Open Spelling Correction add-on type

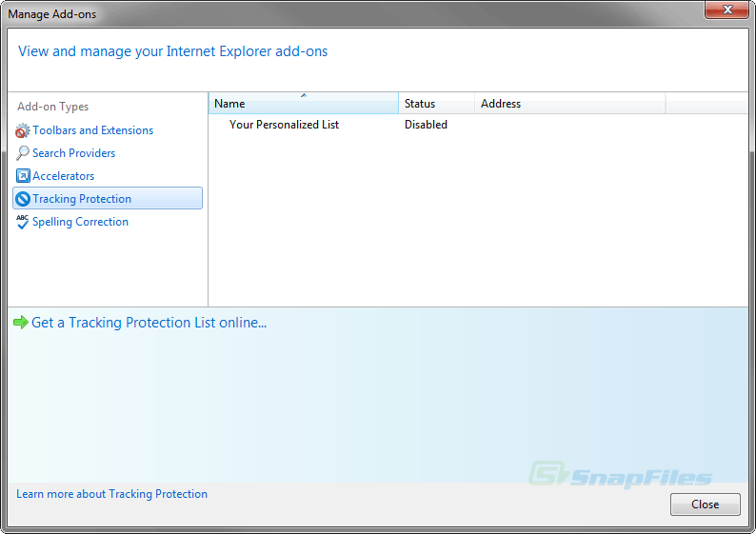(x=80, y=222)
